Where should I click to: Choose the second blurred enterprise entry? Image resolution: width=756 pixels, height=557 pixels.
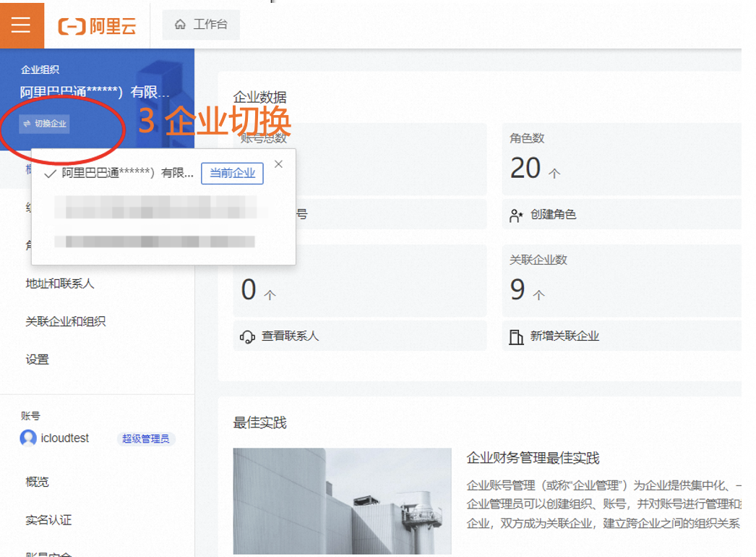pos(154,242)
